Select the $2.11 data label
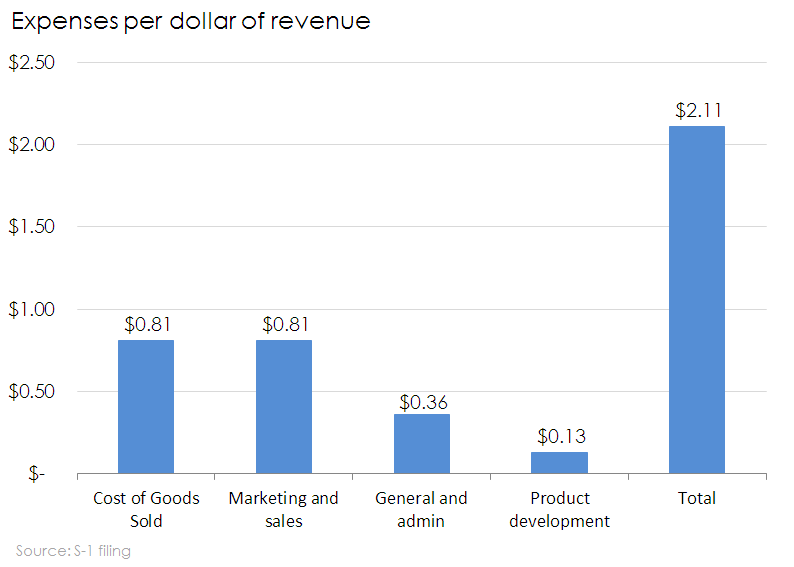Image resolution: width=794 pixels, height=567 pixels. pyautogui.click(x=697, y=110)
